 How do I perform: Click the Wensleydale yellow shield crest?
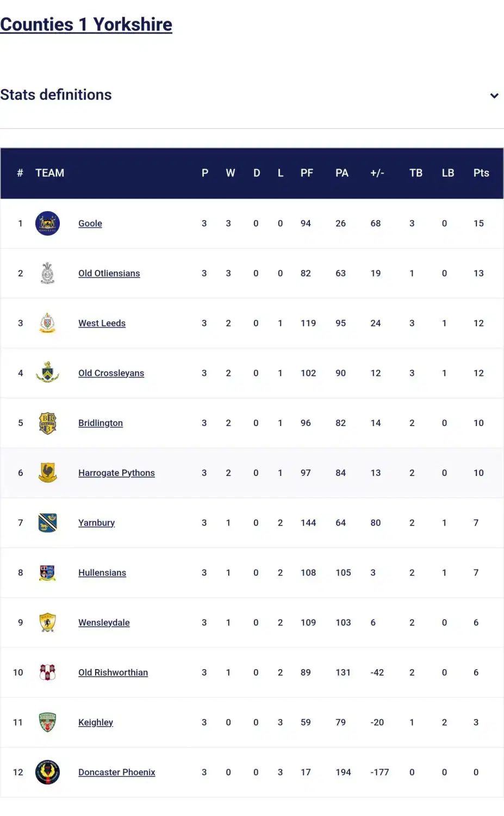pyautogui.click(x=47, y=622)
